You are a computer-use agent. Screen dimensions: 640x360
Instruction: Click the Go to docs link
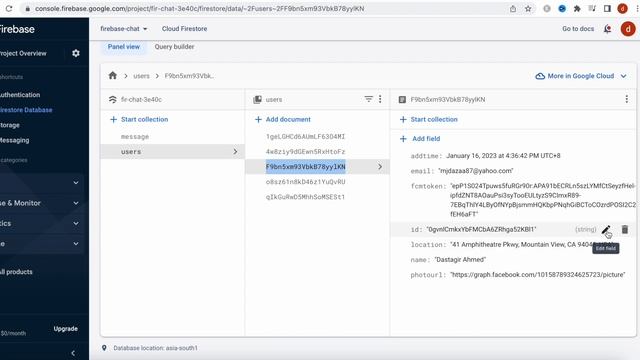tap(578, 29)
